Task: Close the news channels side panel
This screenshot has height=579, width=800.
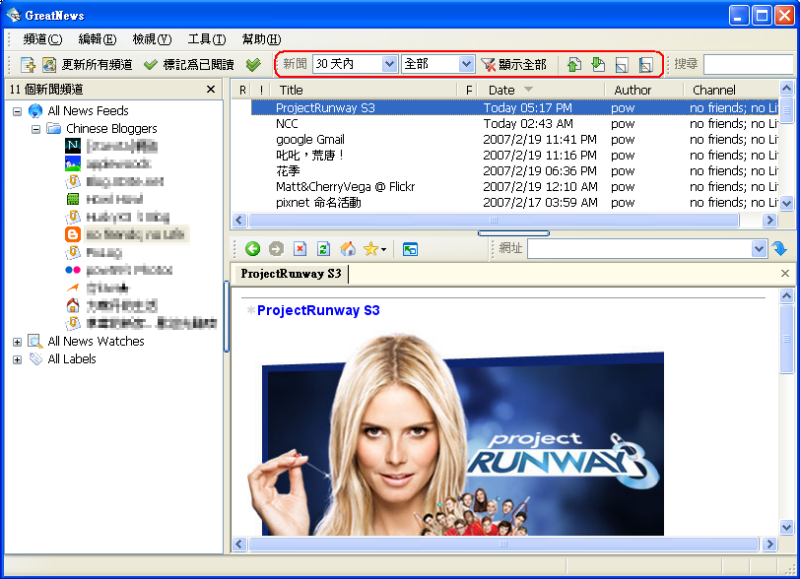Action: tap(211, 89)
